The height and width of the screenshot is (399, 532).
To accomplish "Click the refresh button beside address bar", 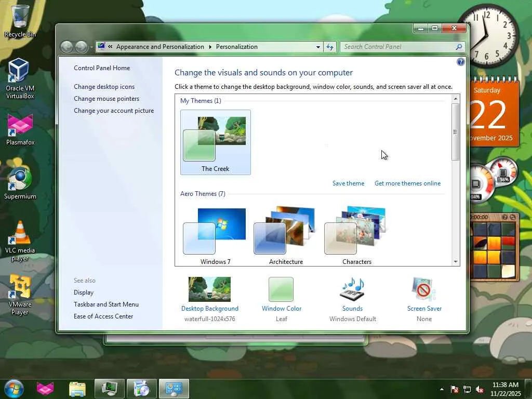I will pyautogui.click(x=330, y=47).
